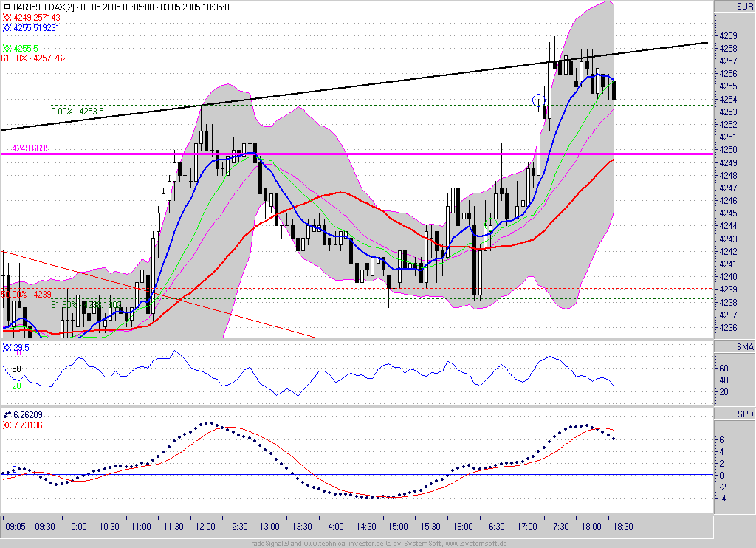The image size is (756, 548).
Task: Select the black 50 midline label
Action: point(16,369)
